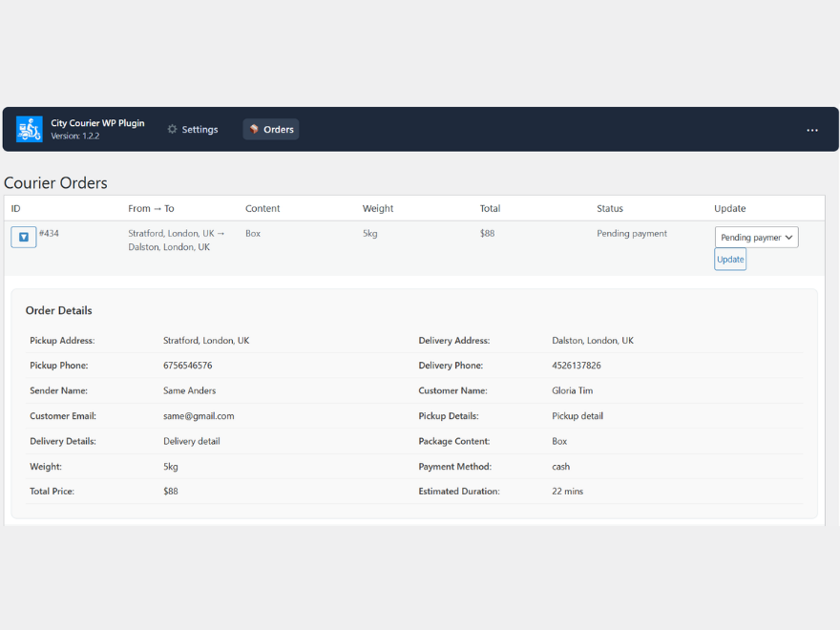Click the City Courier scooter logo icon
The width and height of the screenshot is (840, 630).
[29, 128]
